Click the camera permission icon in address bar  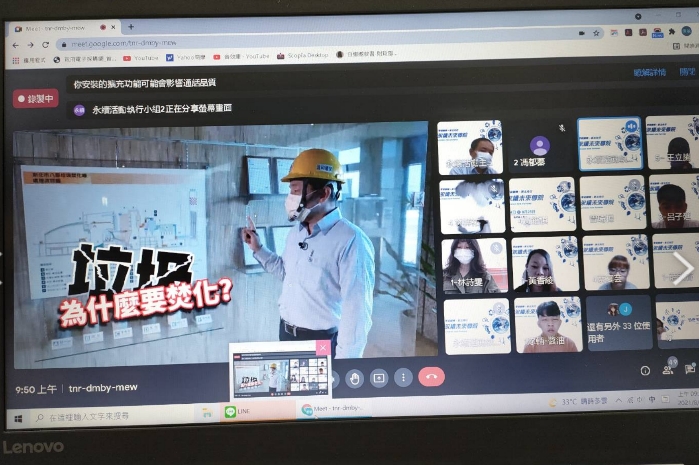(x=581, y=33)
